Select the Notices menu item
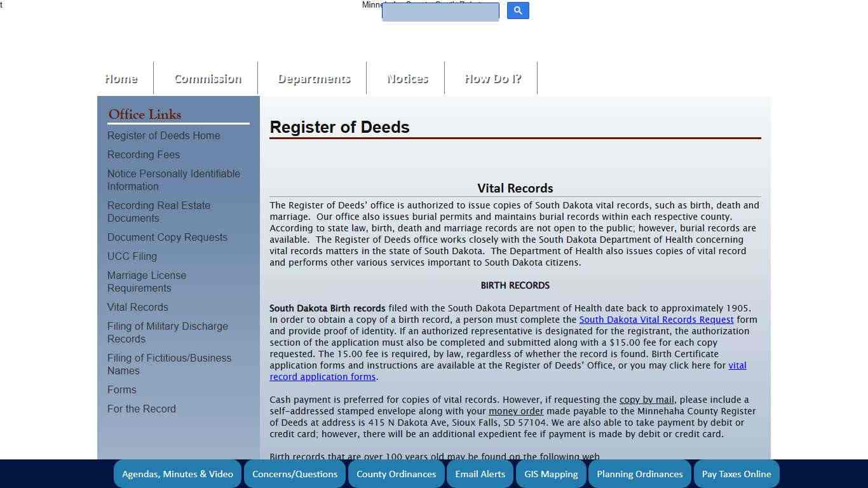Screen dimensions: 868x488 [407, 78]
